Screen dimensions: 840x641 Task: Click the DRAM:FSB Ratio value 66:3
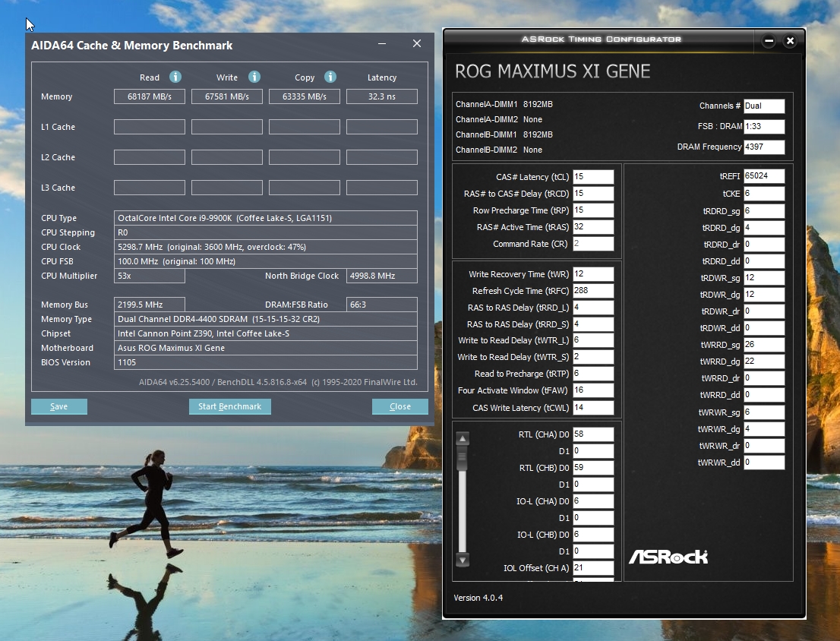382,304
